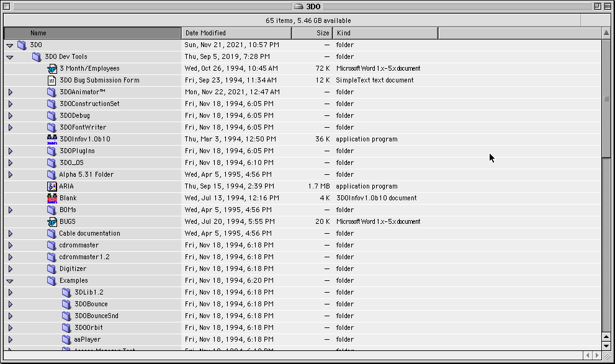Expand the 3DOPlugIns folder triangle
The width and height of the screenshot is (615, 364).
pyautogui.click(x=10, y=151)
